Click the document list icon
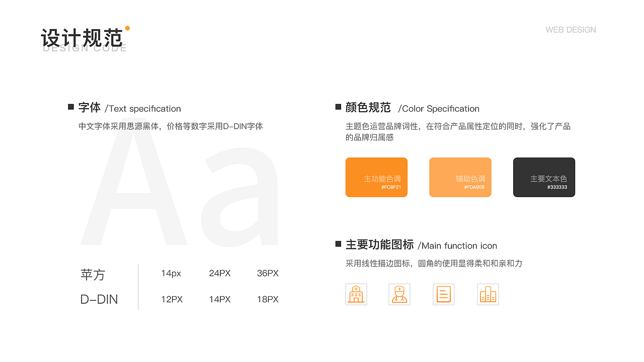The width and height of the screenshot is (644, 362). coord(444,294)
